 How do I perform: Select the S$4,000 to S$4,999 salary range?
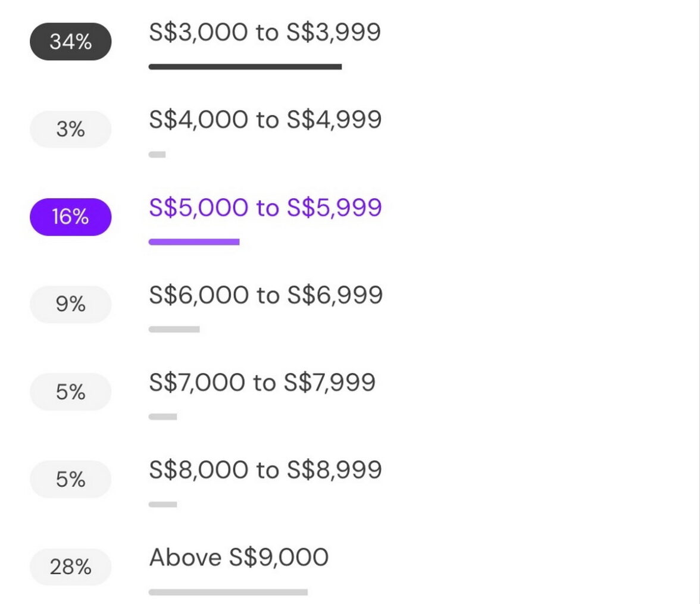pyautogui.click(x=265, y=120)
